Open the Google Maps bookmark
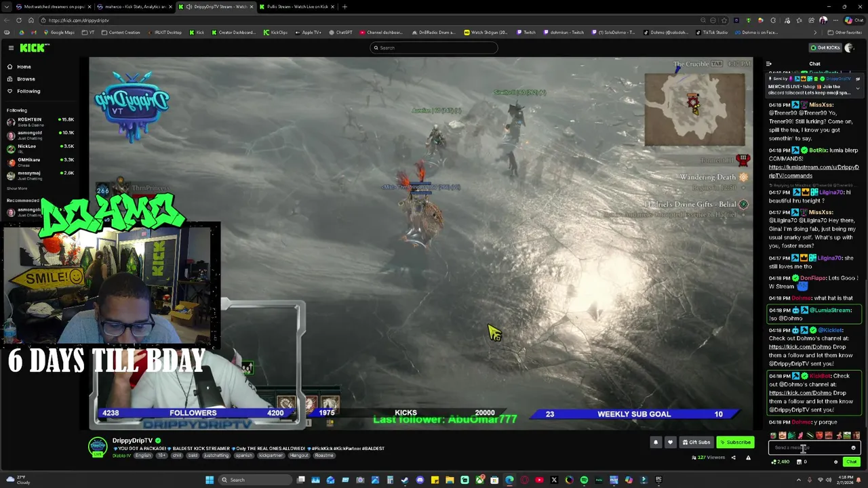The image size is (868, 488). pos(60,33)
